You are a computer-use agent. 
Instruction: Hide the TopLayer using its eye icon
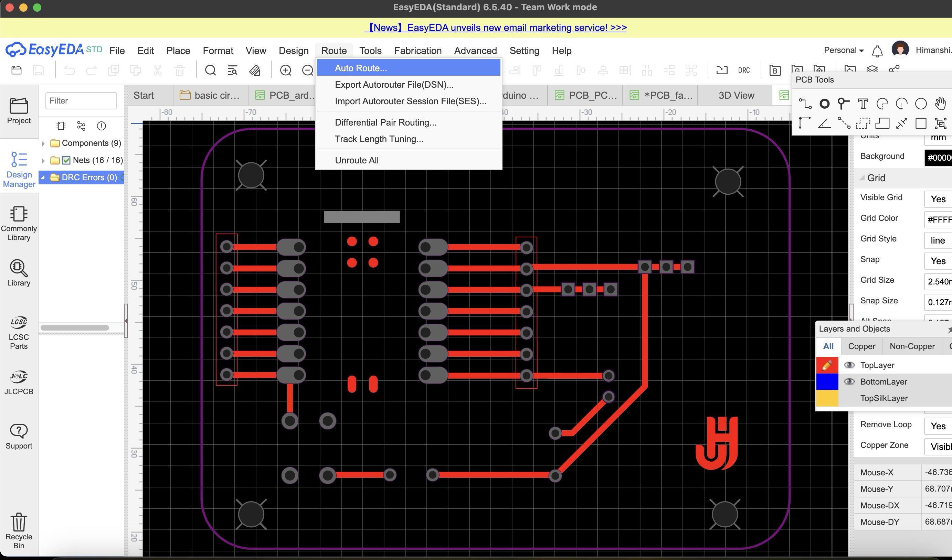click(x=849, y=365)
